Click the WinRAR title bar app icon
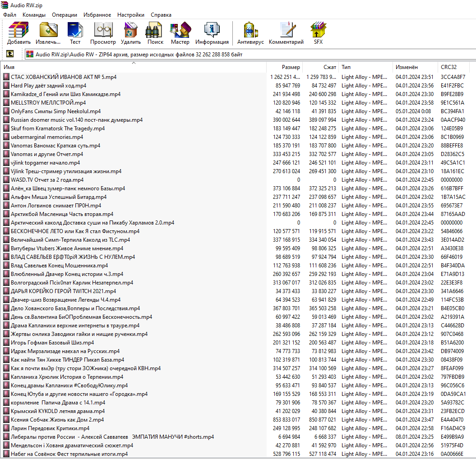 [x=5, y=5]
